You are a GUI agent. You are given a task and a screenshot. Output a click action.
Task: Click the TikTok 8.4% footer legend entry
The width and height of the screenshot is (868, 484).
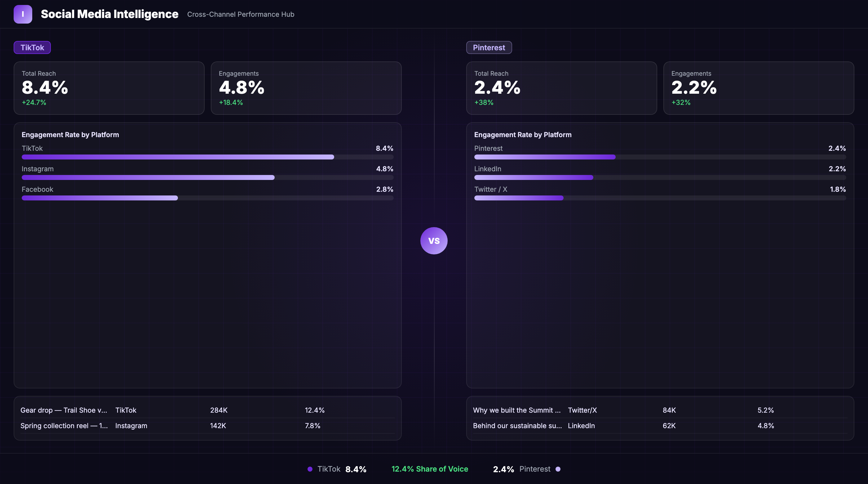click(x=337, y=469)
